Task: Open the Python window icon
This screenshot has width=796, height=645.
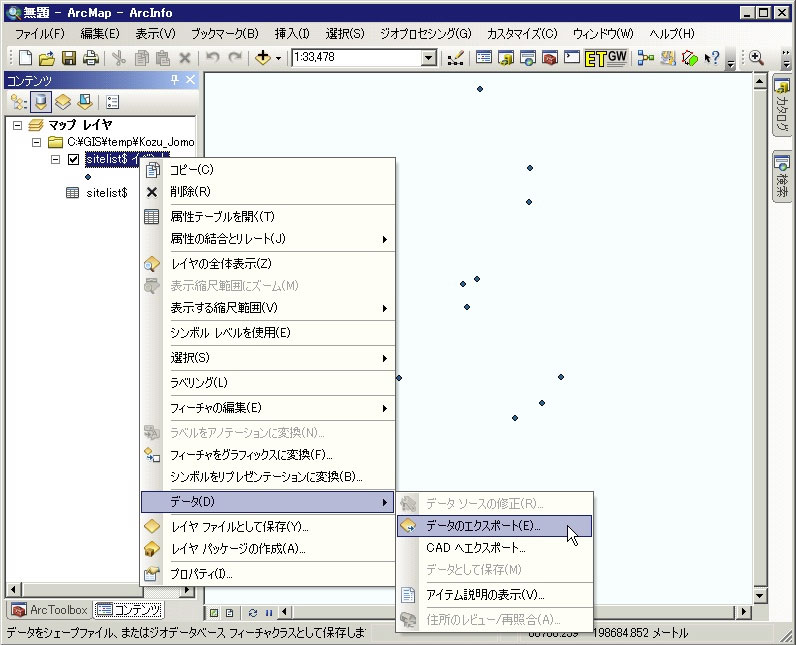Action: [x=572, y=58]
